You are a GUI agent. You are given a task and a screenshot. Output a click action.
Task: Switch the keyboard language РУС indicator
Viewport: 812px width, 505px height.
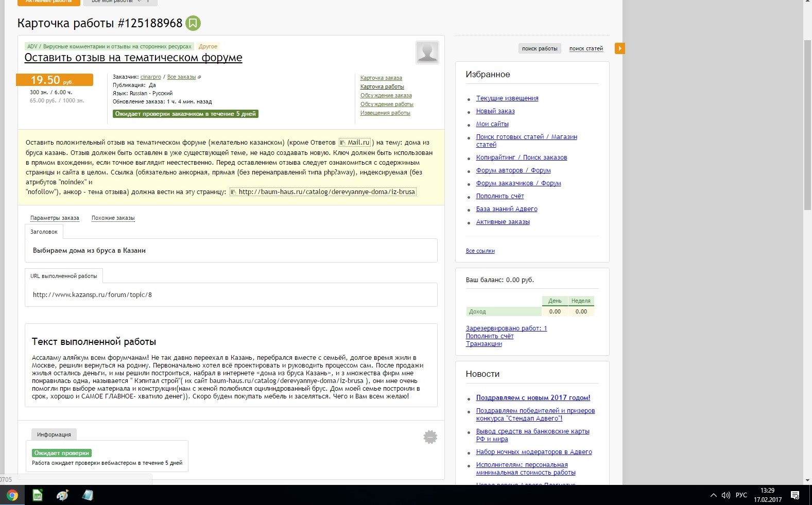coord(741,495)
